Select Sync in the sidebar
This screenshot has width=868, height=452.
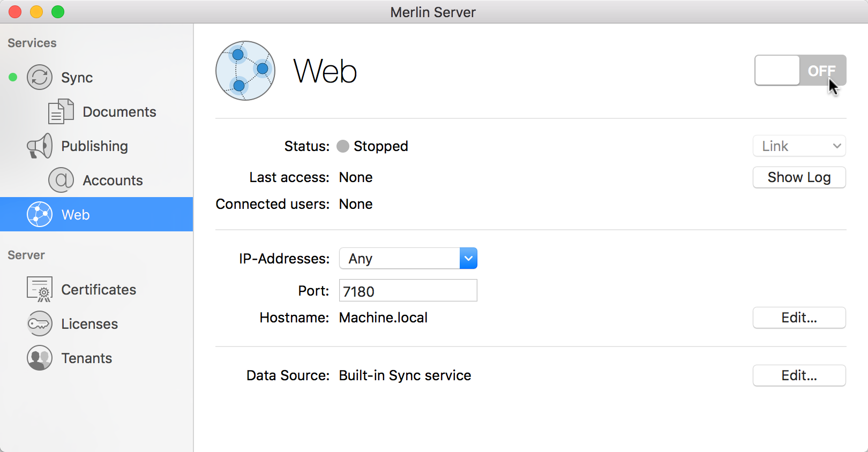(96, 77)
